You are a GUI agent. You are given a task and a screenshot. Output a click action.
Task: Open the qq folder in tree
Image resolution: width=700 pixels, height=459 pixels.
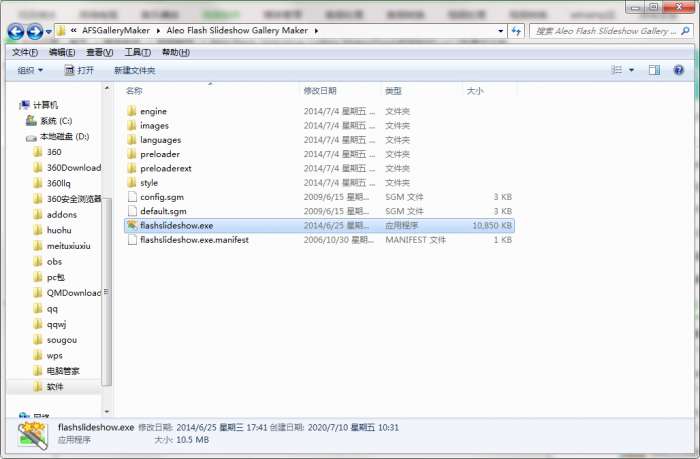(x=52, y=309)
